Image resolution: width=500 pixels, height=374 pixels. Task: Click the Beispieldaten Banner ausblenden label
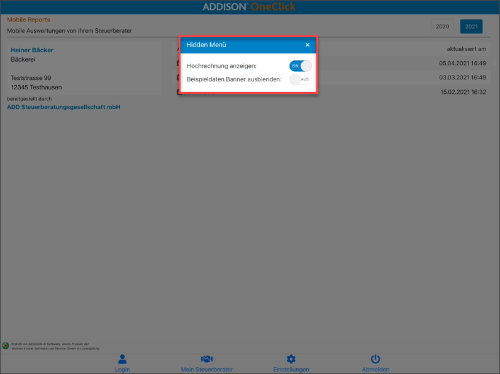pyautogui.click(x=234, y=79)
